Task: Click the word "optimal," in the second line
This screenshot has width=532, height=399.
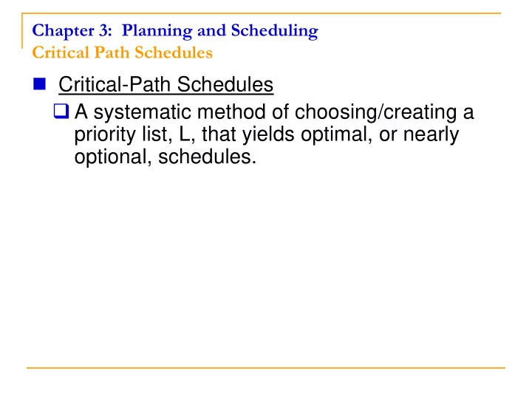Action: (337, 135)
